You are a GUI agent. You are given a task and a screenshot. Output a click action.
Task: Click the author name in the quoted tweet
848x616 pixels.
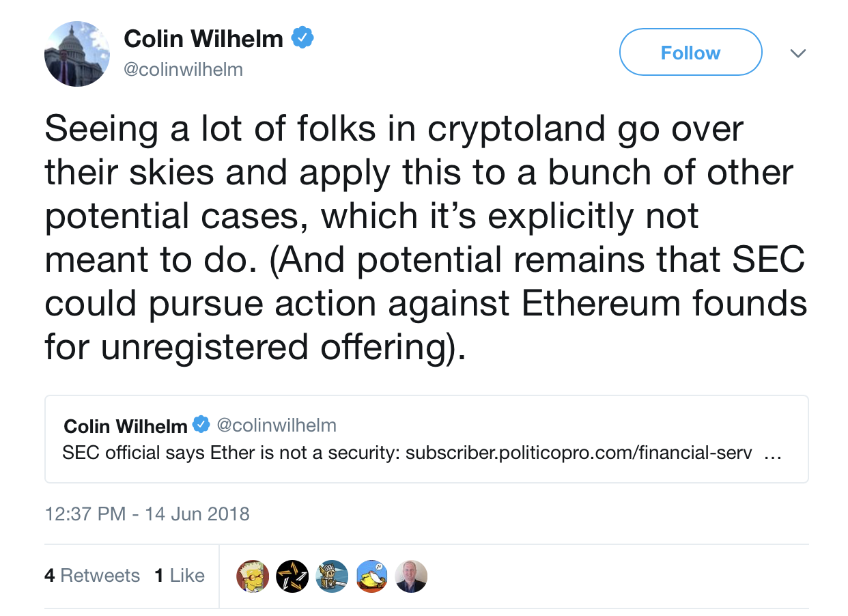pyautogui.click(x=125, y=426)
